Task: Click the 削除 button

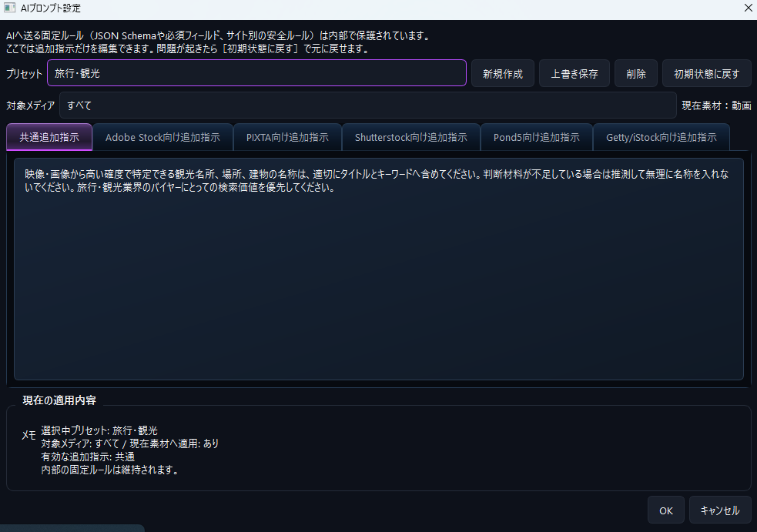Action: pos(636,73)
